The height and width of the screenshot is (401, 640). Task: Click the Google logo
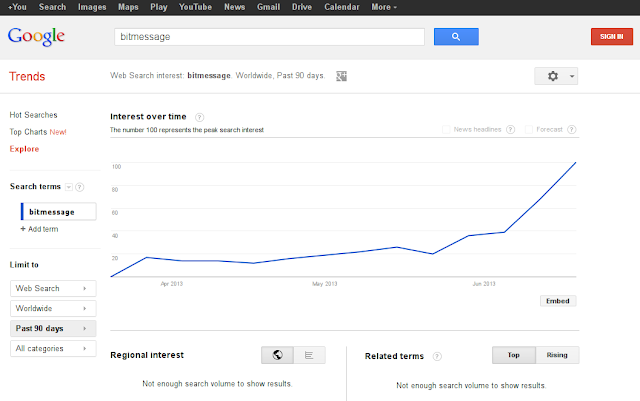[x=36, y=37]
